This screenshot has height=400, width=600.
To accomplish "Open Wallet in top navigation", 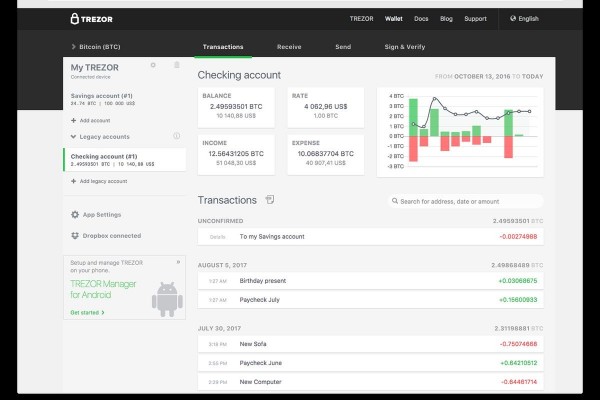I will [x=394, y=18].
